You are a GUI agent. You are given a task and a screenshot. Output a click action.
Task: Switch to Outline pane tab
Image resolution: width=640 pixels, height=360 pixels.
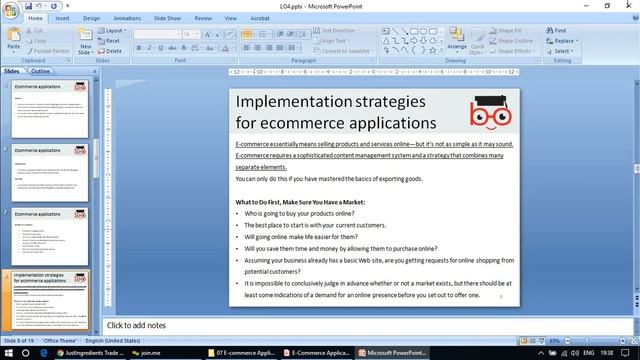40,71
